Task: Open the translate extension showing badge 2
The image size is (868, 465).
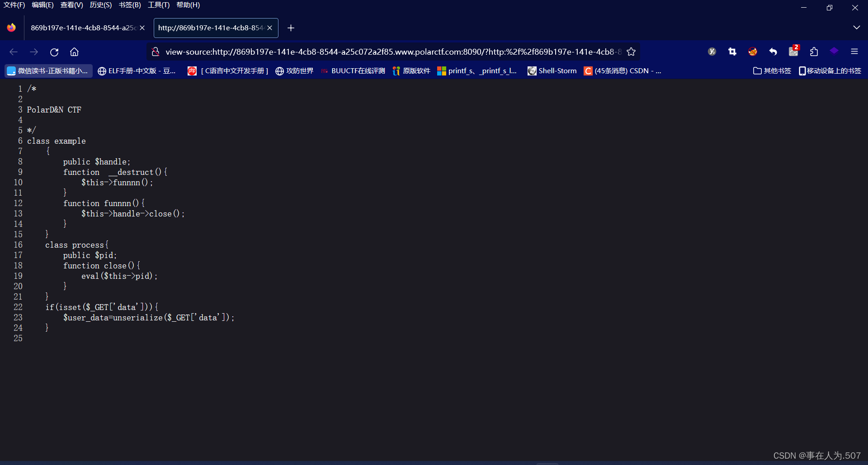Action: [793, 52]
